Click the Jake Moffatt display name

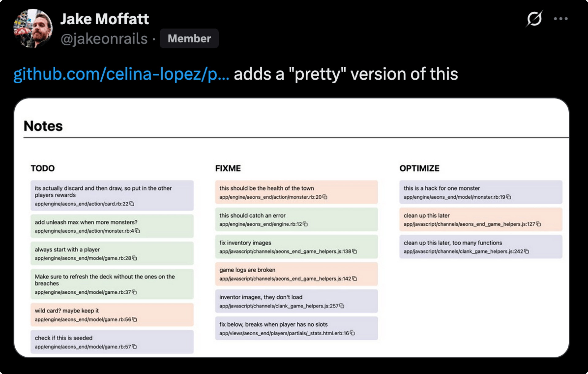point(104,19)
